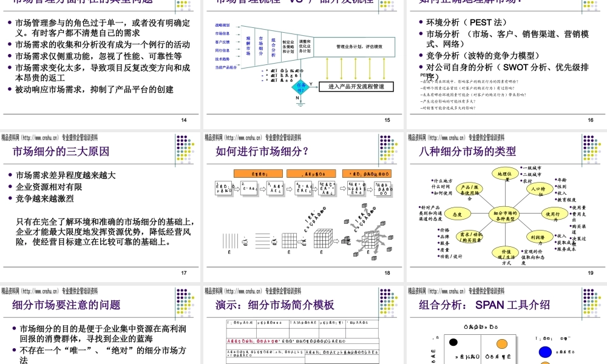
Task: Click page number 18
Action: (x=387, y=273)
